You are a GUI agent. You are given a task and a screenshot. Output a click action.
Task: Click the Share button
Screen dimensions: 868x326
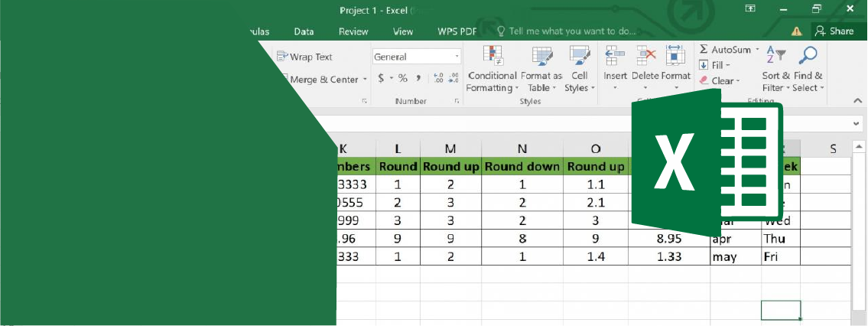click(x=834, y=31)
